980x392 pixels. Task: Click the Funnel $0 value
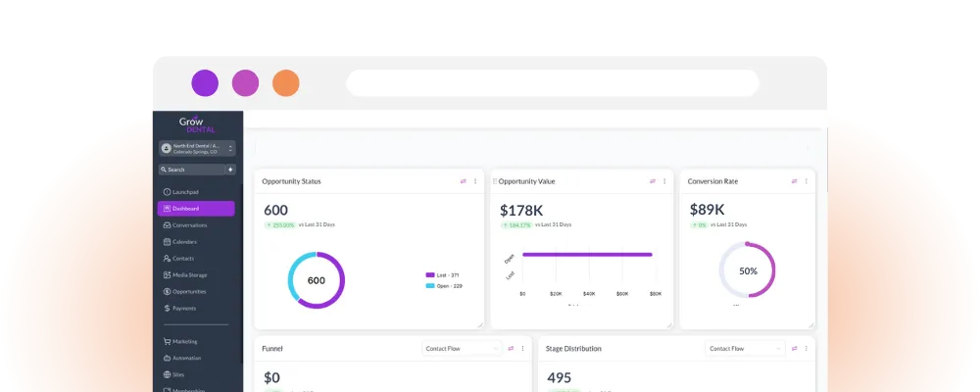(x=271, y=377)
